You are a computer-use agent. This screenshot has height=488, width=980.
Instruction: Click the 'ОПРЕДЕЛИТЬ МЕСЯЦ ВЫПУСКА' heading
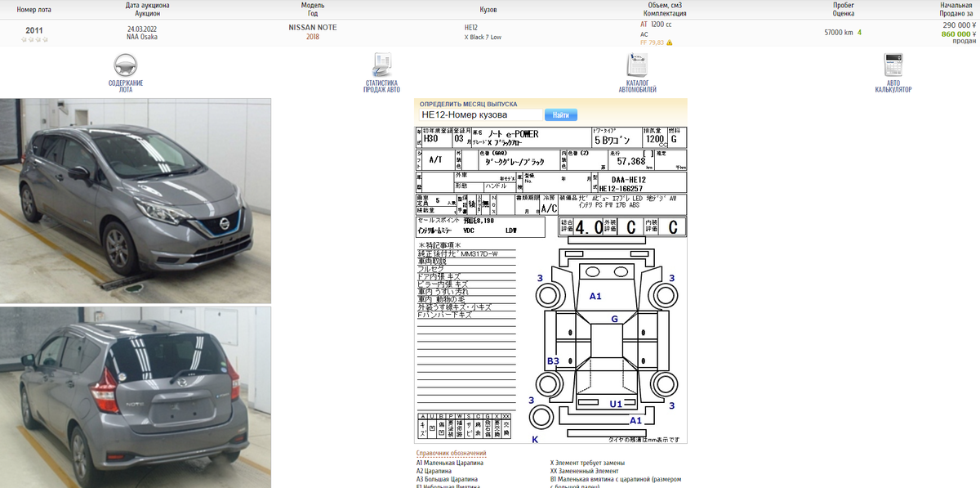tap(468, 105)
